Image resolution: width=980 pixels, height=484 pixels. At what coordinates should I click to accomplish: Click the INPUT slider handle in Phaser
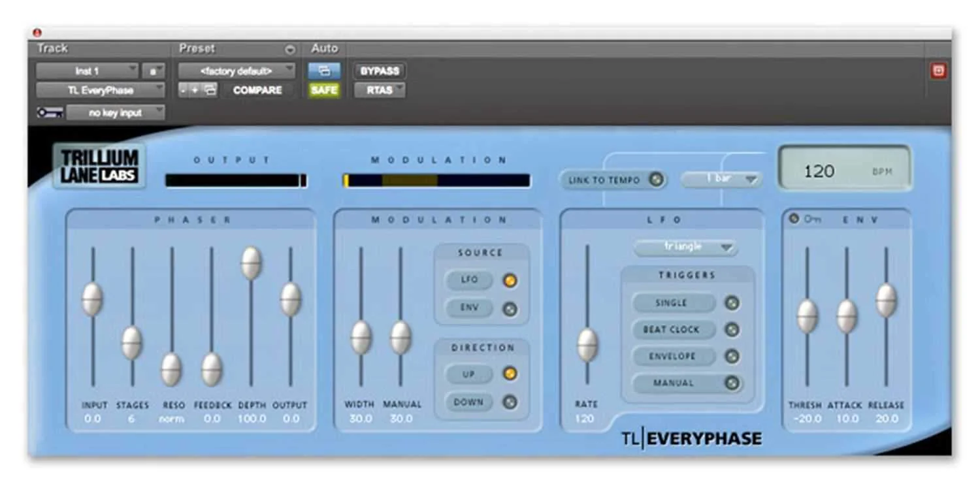coord(92,299)
